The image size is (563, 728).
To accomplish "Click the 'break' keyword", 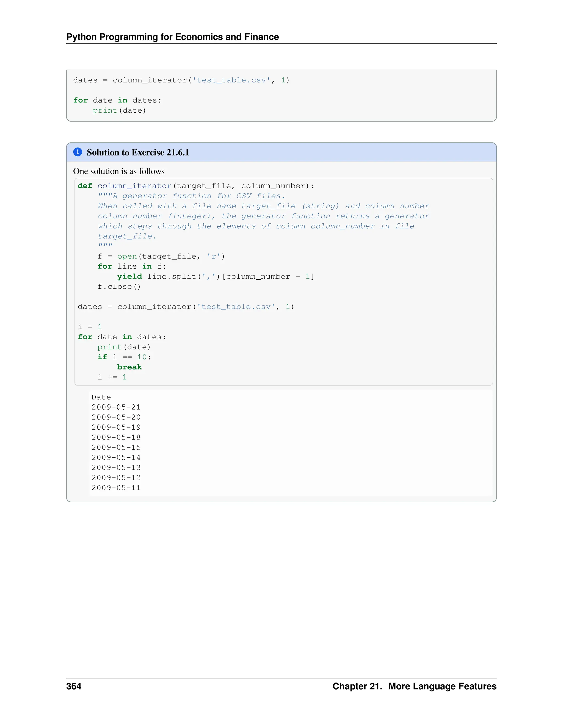I will click(129, 367).
